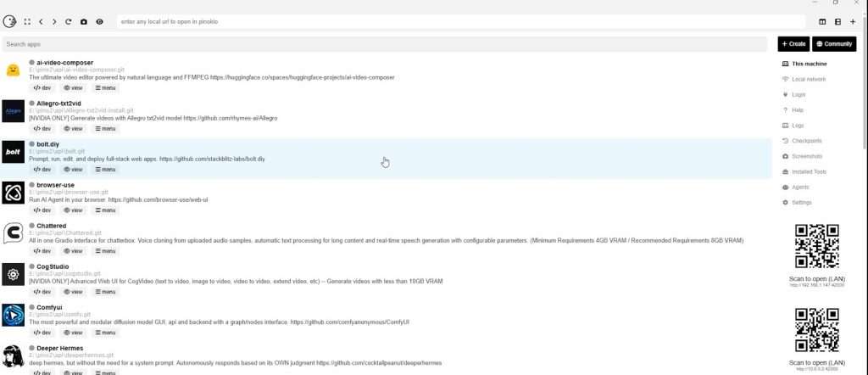868x375 pixels.
Task: Open view for CogStudio
Action: point(73,291)
